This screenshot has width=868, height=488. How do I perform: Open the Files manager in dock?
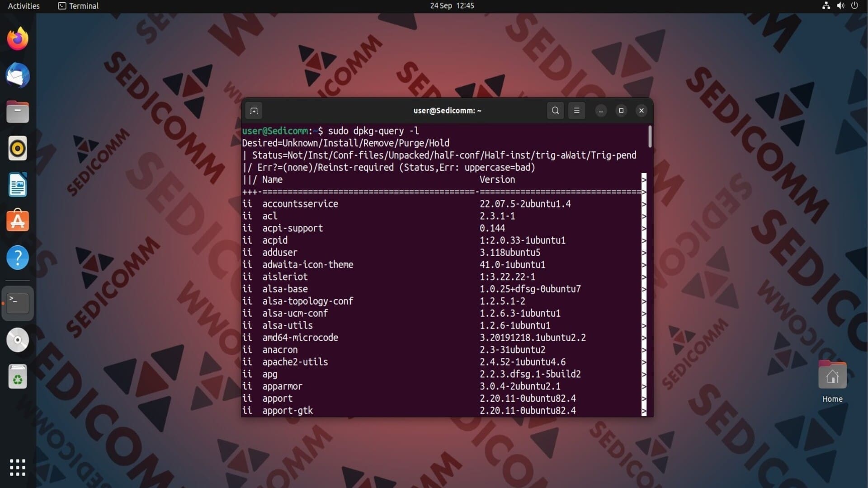(x=18, y=112)
